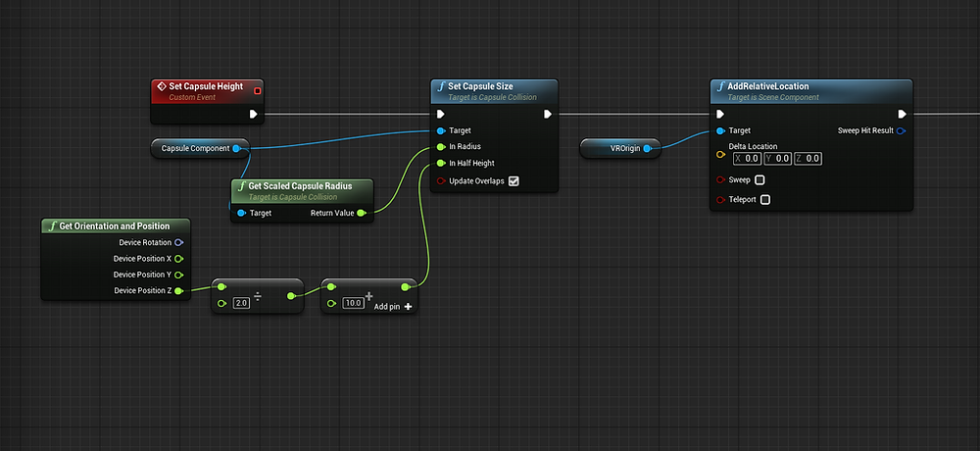Click the Set Capsule Height event node title
Image resolution: width=980 pixels, height=451 pixels.
(x=206, y=86)
